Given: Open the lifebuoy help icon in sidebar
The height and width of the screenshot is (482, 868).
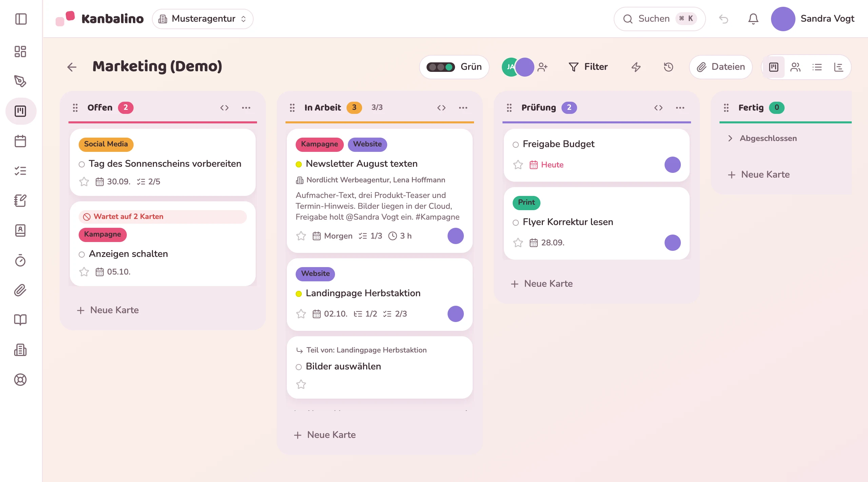Looking at the screenshot, I should (x=20, y=380).
